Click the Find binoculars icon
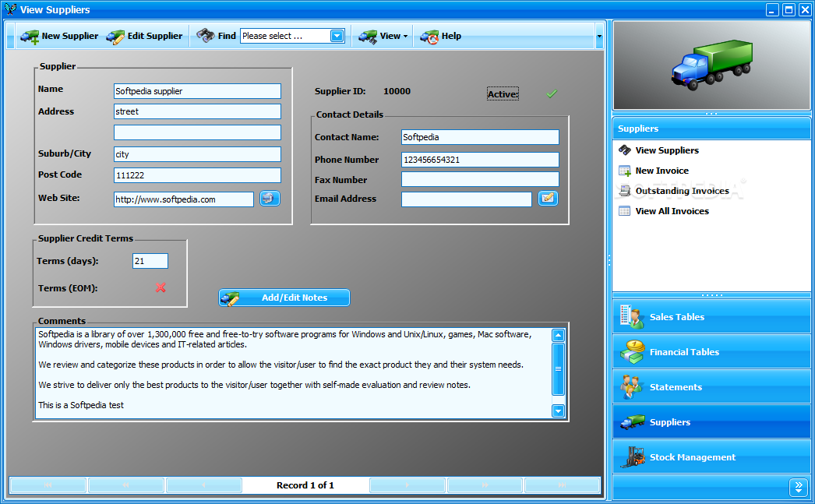Image resolution: width=815 pixels, height=504 pixels. [x=206, y=35]
